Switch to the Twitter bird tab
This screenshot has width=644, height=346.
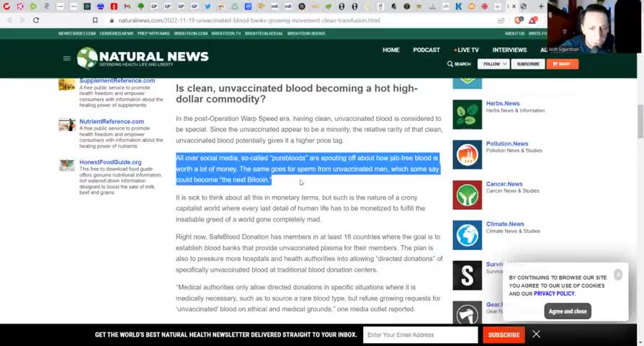207,6
